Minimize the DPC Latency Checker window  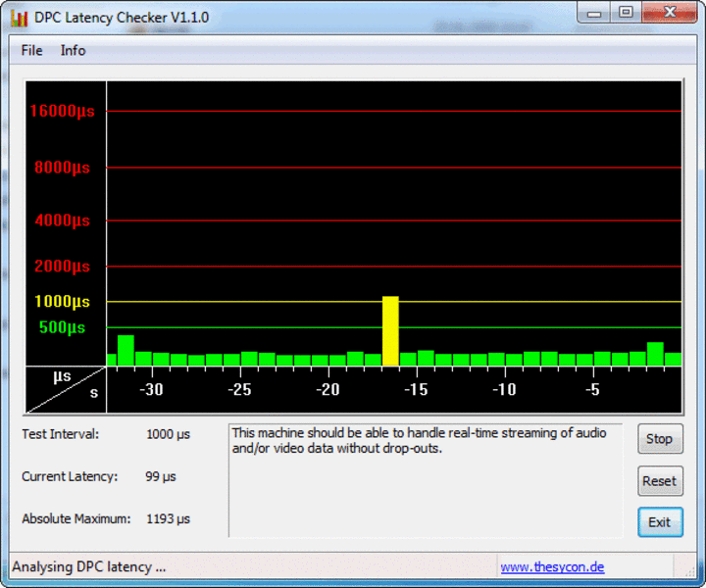pos(594,13)
